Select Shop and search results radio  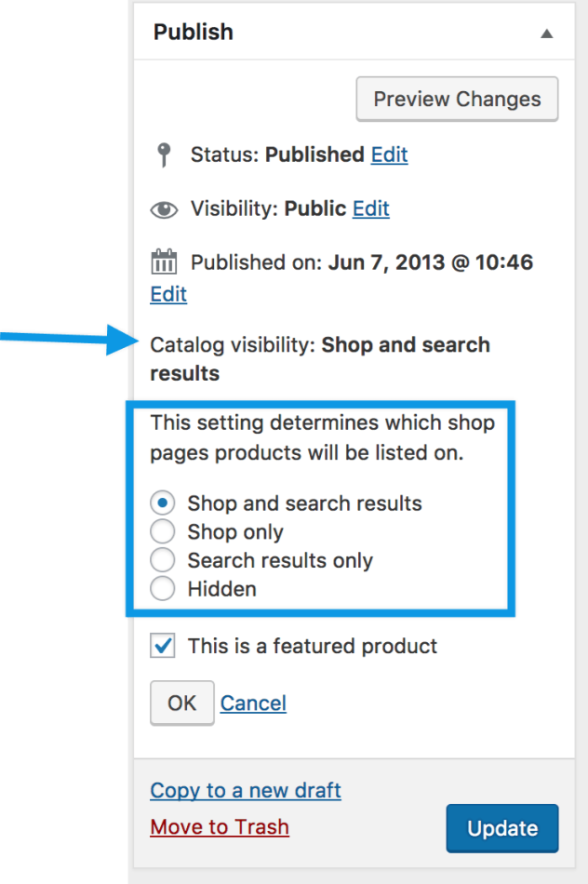click(163, 503)
